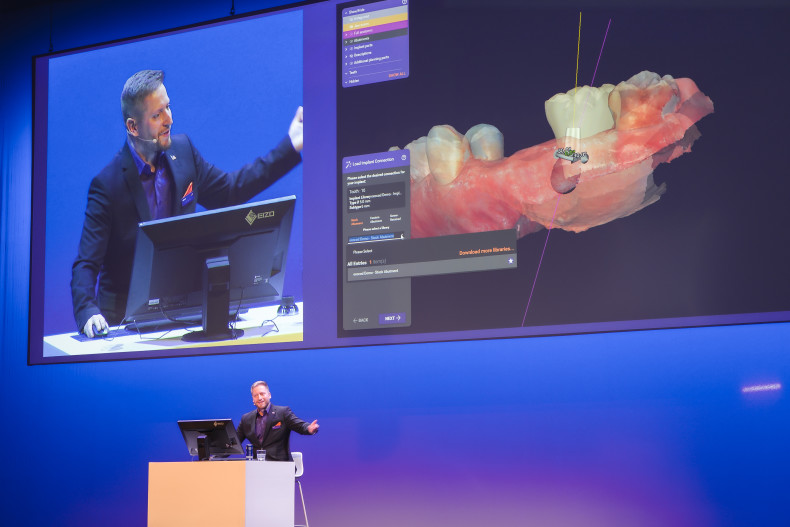Viewport: 790px width, 527px height.
Task: Click the icon at the Show/Hide panel's top-right corner
Action: (404, 2)
